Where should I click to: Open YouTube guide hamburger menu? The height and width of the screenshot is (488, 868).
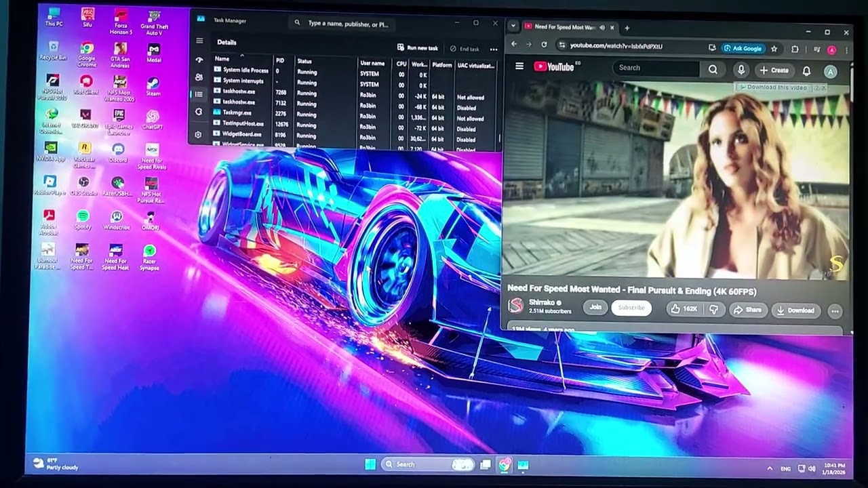click(x=519, y=66)
